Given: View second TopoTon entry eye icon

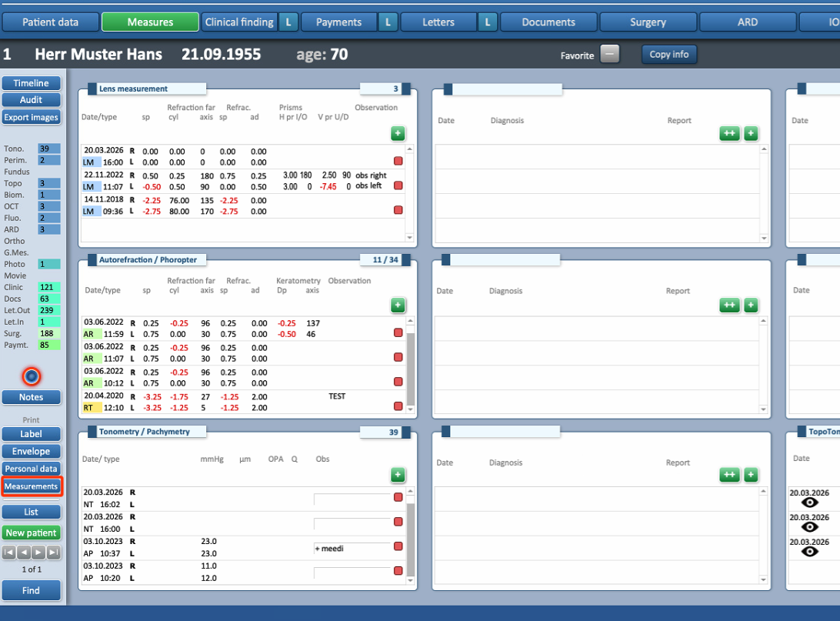Looking at the screenshot, I should point(809,527).
